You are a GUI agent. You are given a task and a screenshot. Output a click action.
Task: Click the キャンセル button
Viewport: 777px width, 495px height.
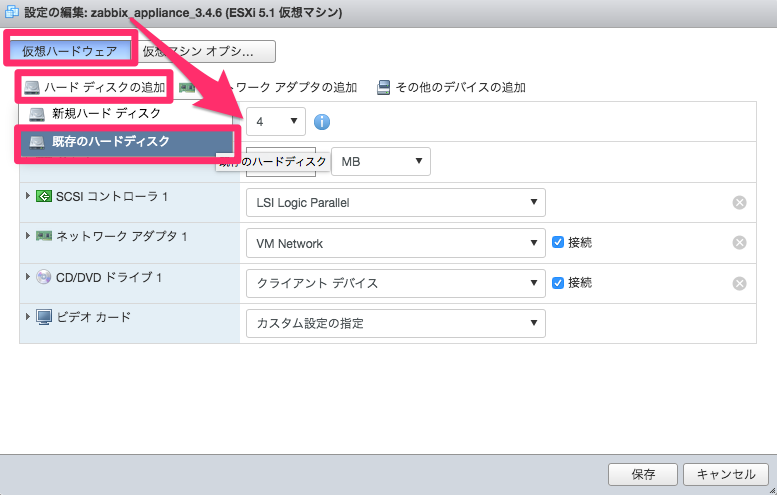(x=726, y=474)
